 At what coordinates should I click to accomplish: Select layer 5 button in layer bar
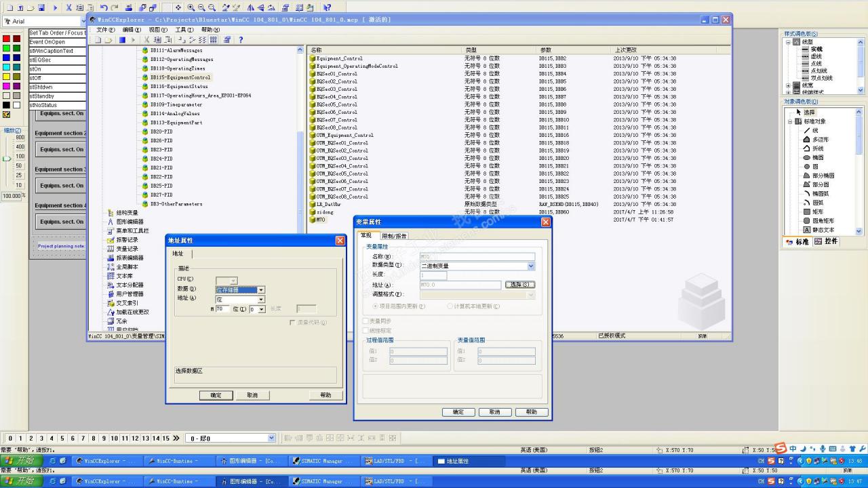[x=62, y=439]
